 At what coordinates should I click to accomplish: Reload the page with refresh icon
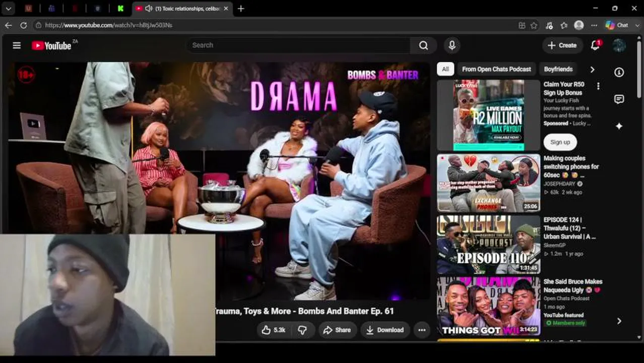pos(24,25)
